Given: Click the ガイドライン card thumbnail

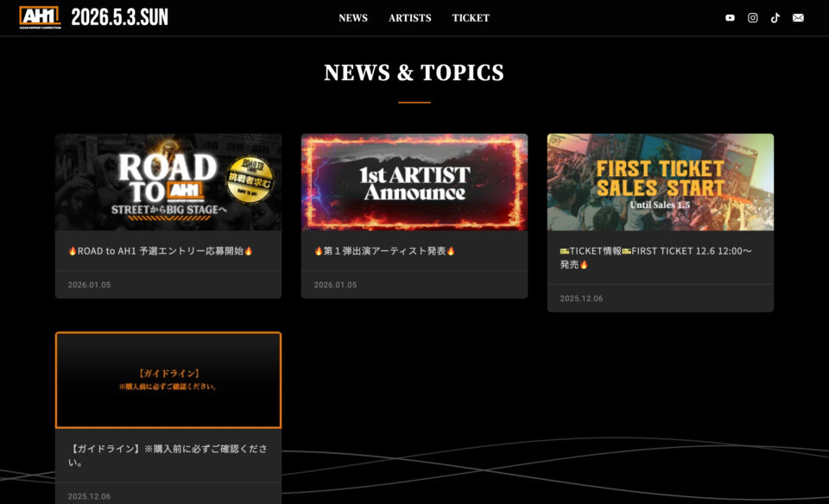Looking at the screenshot, I should (x=168, y=380).
